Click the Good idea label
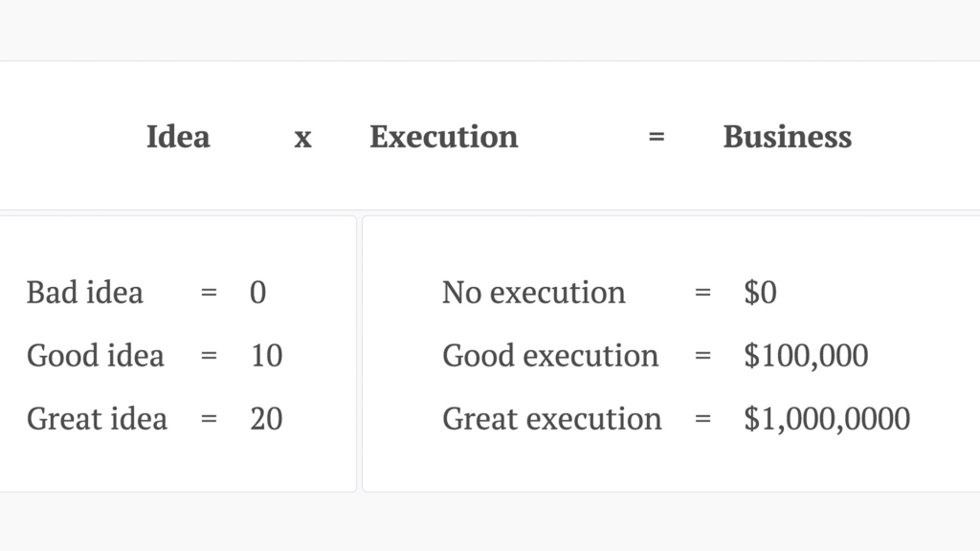 [96, 356]
